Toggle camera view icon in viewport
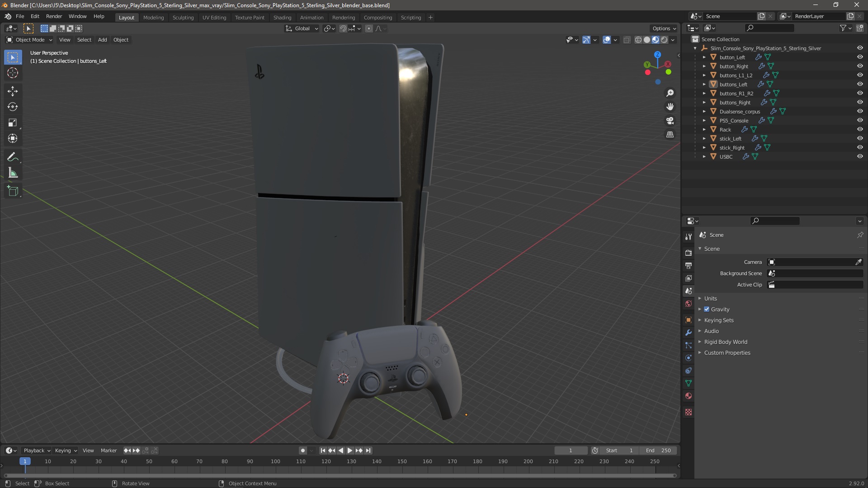Viewport: 868px width, 488px height. [670, 121]
